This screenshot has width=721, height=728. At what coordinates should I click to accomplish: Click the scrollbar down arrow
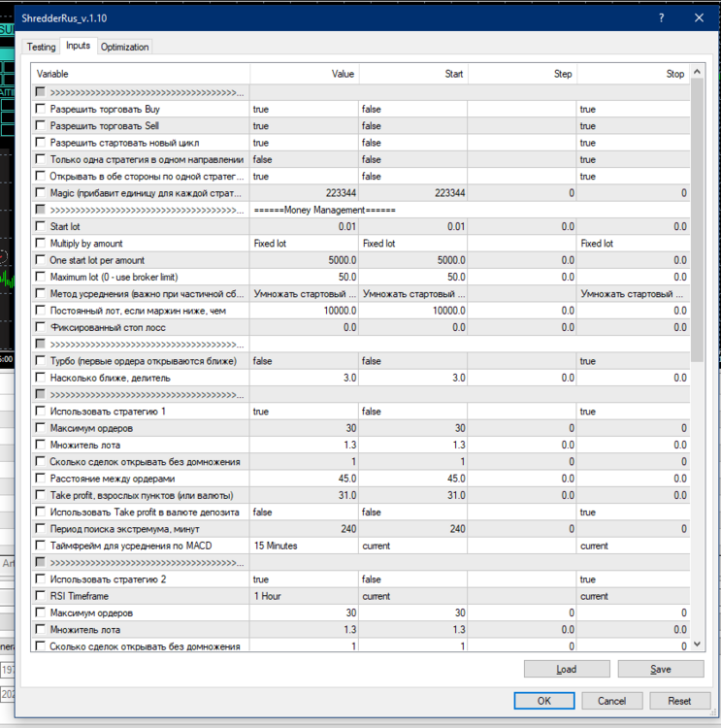(x=697, y=644)
